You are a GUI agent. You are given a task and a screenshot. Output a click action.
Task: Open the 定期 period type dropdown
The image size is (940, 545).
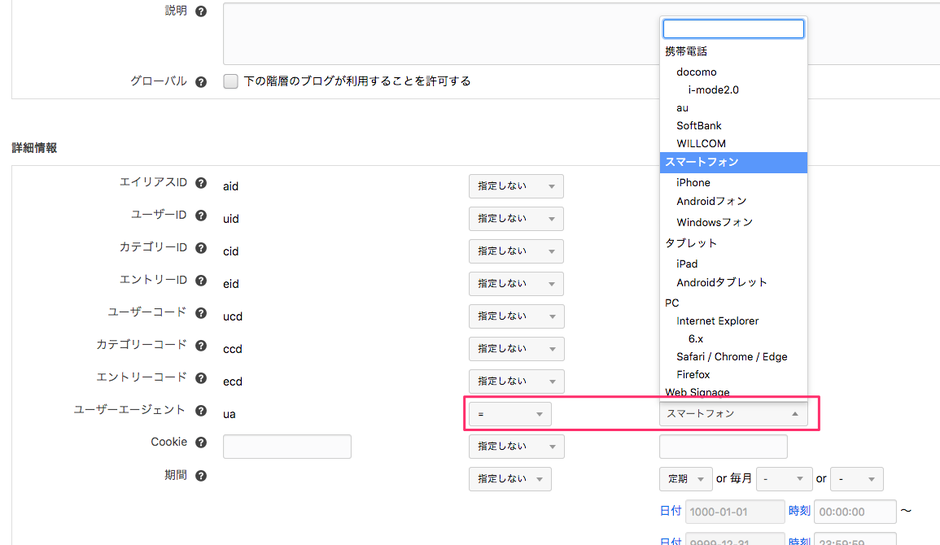click(685, 479)
